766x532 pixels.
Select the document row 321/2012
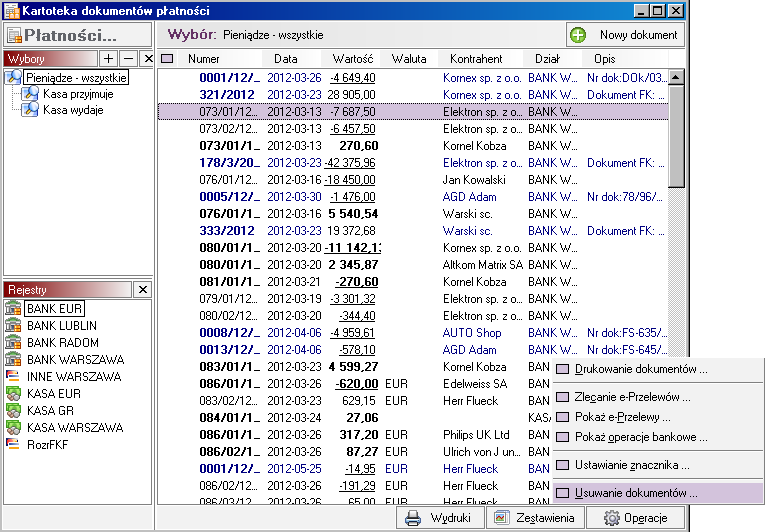click(413, 95)
